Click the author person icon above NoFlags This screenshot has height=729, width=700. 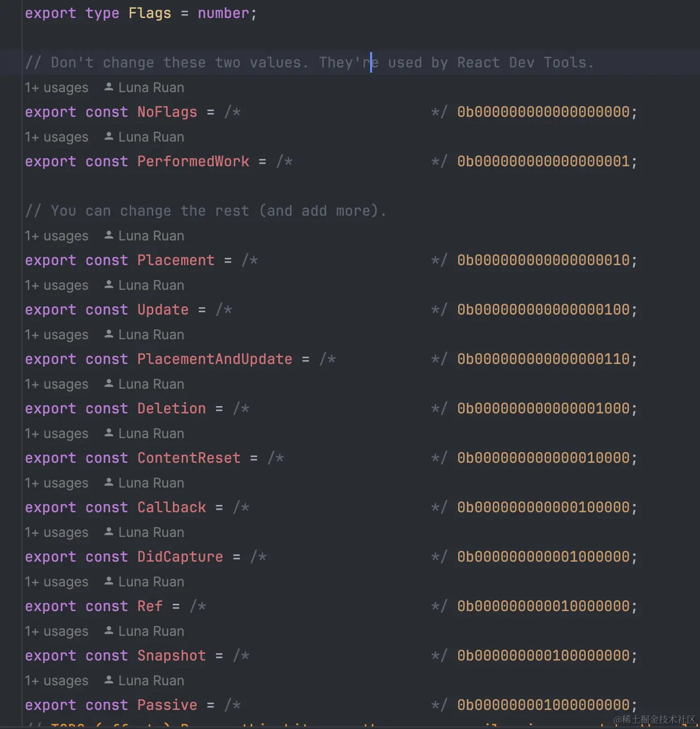(109, 87)
